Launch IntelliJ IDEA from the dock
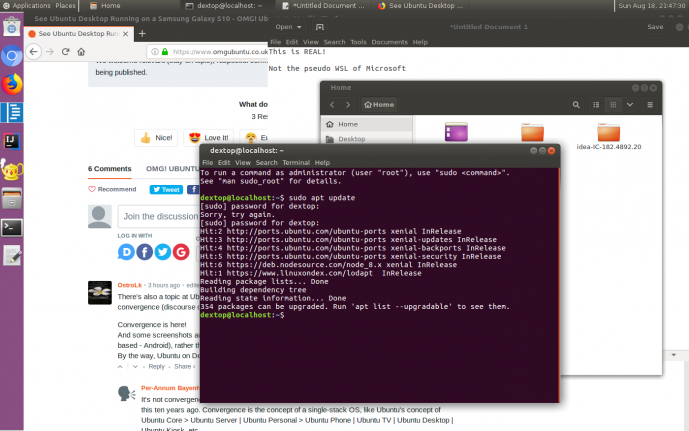This screenshot has height=431, width=689. tap(11, 141)
